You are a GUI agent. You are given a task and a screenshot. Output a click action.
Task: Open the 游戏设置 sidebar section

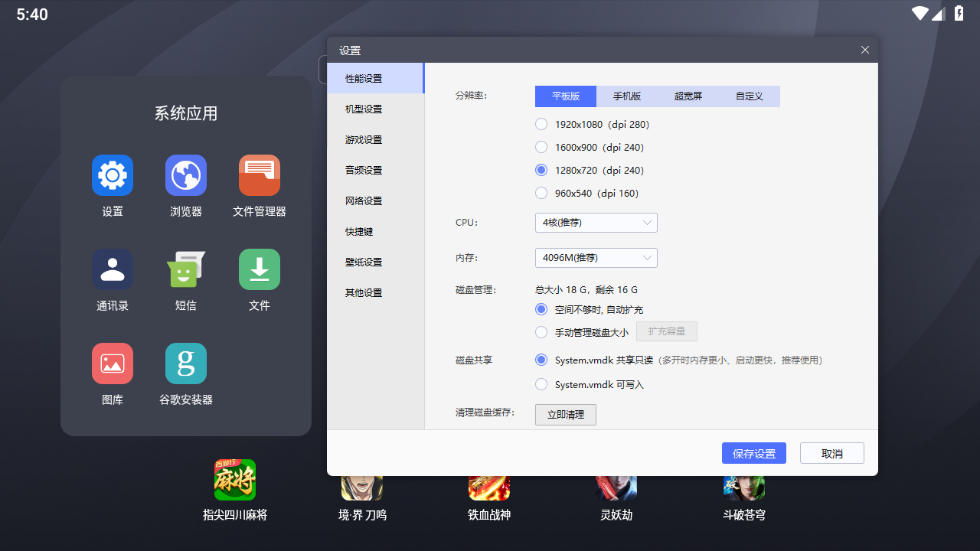click(x=364, y=140)
